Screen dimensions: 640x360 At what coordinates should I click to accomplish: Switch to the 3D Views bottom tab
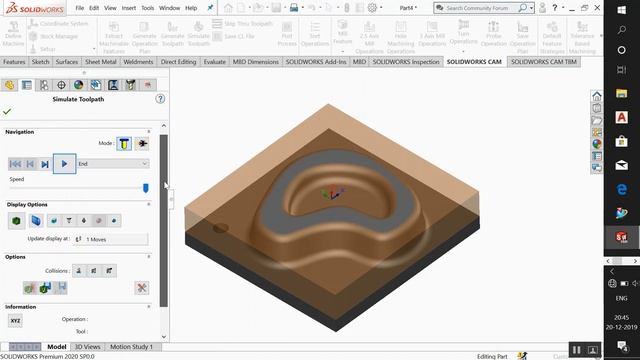(x=87, y=347)
